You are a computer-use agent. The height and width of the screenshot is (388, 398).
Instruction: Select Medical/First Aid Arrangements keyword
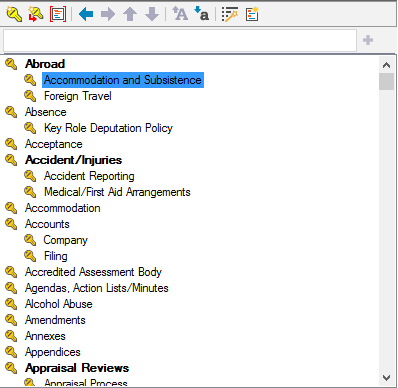tap(117, 192)
